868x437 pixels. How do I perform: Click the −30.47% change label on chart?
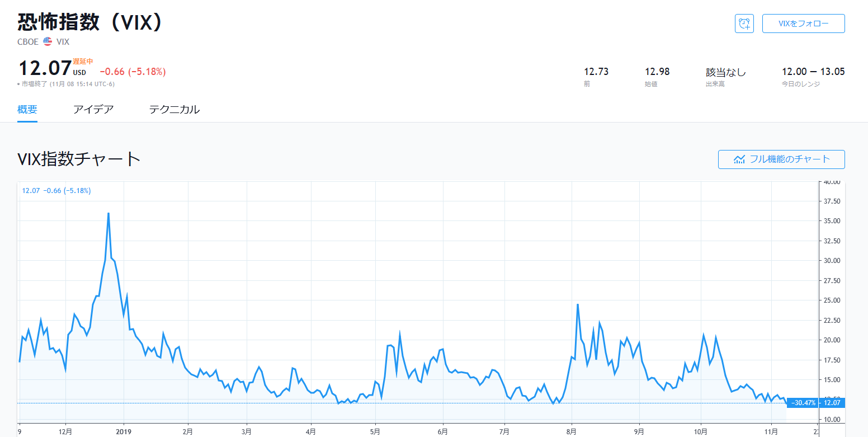tap(803, 403)
